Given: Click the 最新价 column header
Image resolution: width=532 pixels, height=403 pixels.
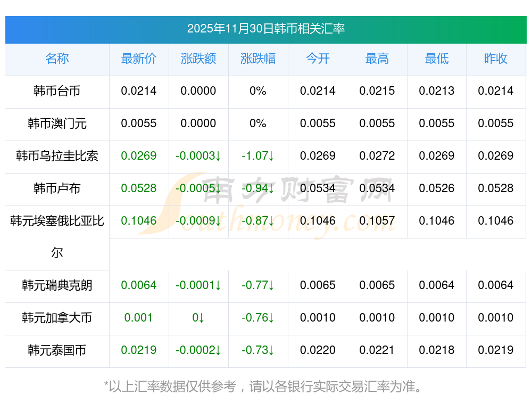Looking at the screenshot, I should pyautogui.click(x=139, y=59).
